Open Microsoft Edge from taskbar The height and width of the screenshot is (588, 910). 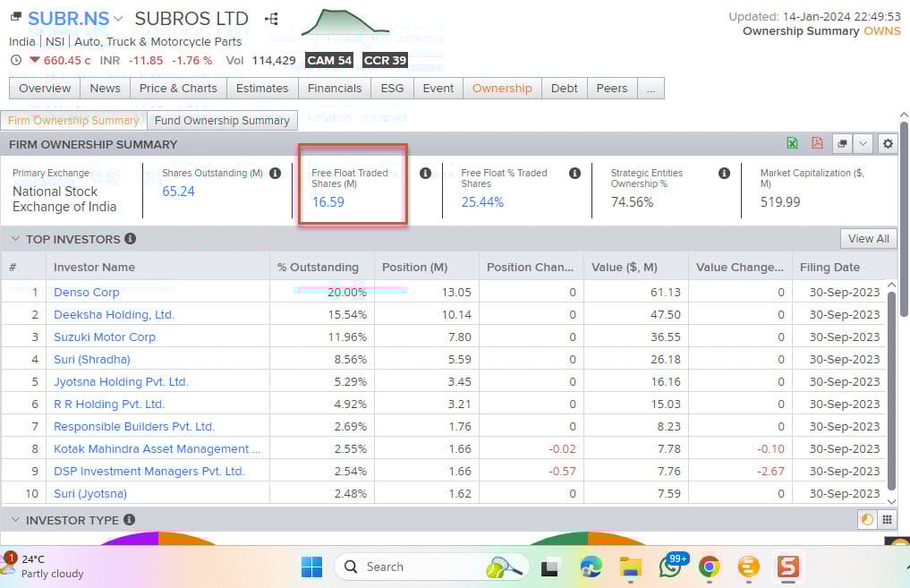coord(591,567)
